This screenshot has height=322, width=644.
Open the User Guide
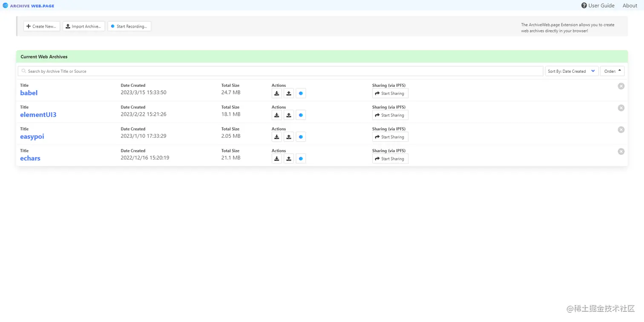click(x=598, y=6)
